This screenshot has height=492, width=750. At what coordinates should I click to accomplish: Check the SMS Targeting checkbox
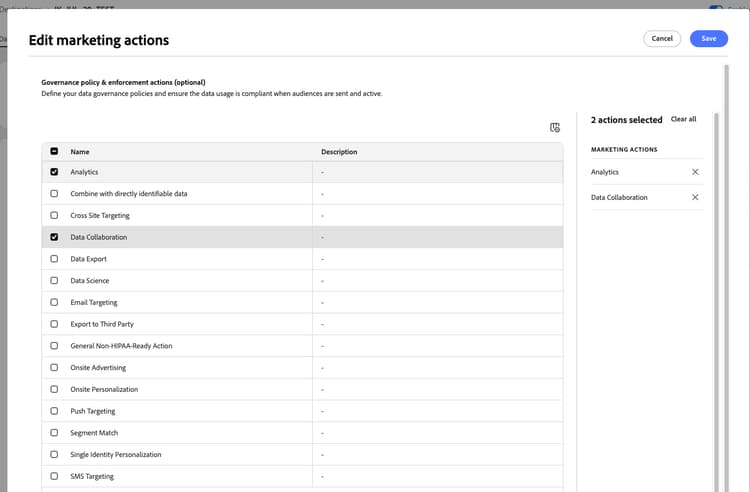tap(54, 476)
